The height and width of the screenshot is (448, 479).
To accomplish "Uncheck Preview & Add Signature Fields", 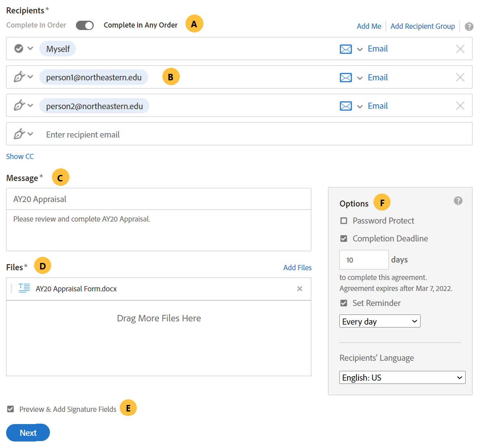I will (x=11, y=409).
